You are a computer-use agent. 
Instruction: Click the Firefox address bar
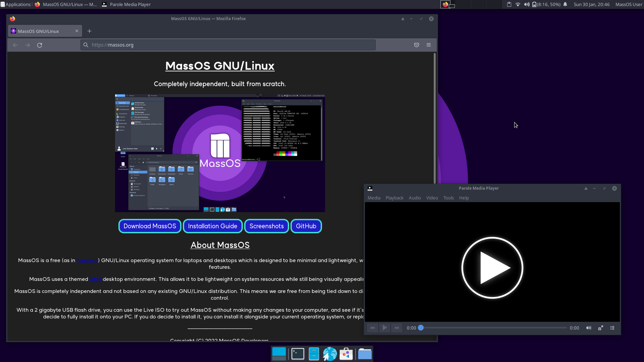[228, 45]
